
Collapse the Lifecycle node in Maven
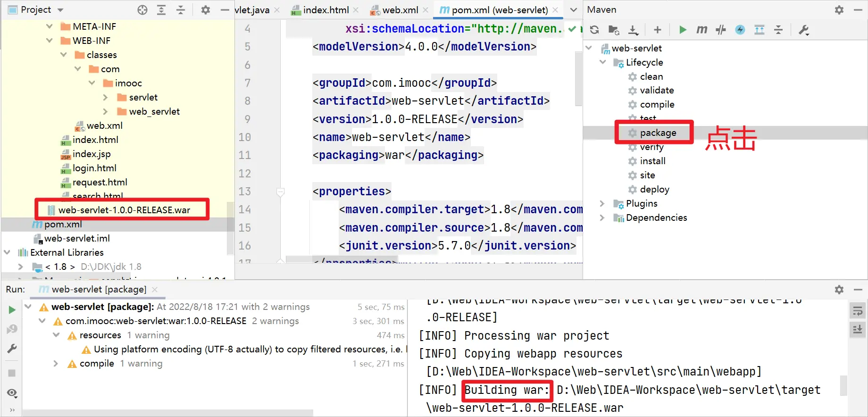[x=602, y=62]
